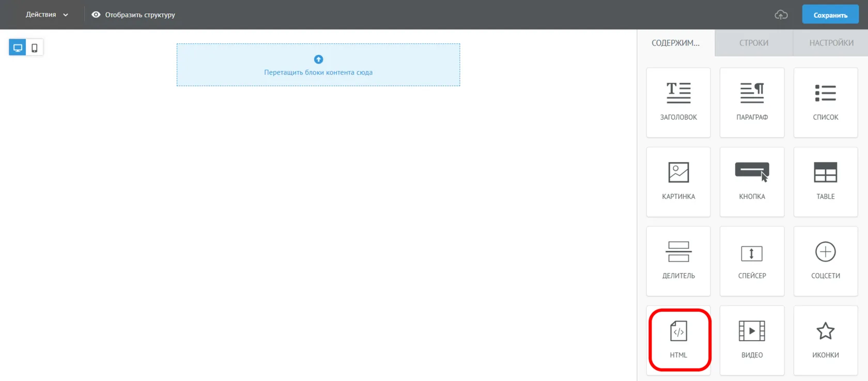Screen dimensions: 868x381
Task: Select the Делитель divider block
Action: pyautogui.click(x=678, y=261)
